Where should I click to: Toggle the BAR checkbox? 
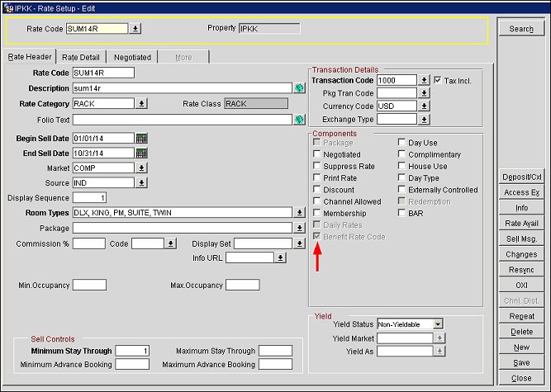pos(403,213)
